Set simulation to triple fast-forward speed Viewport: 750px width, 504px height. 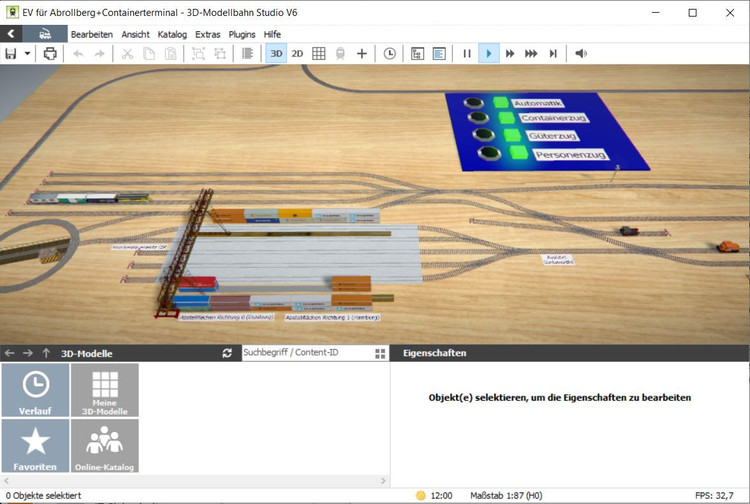pyautogui.click(x=531, y=54)
